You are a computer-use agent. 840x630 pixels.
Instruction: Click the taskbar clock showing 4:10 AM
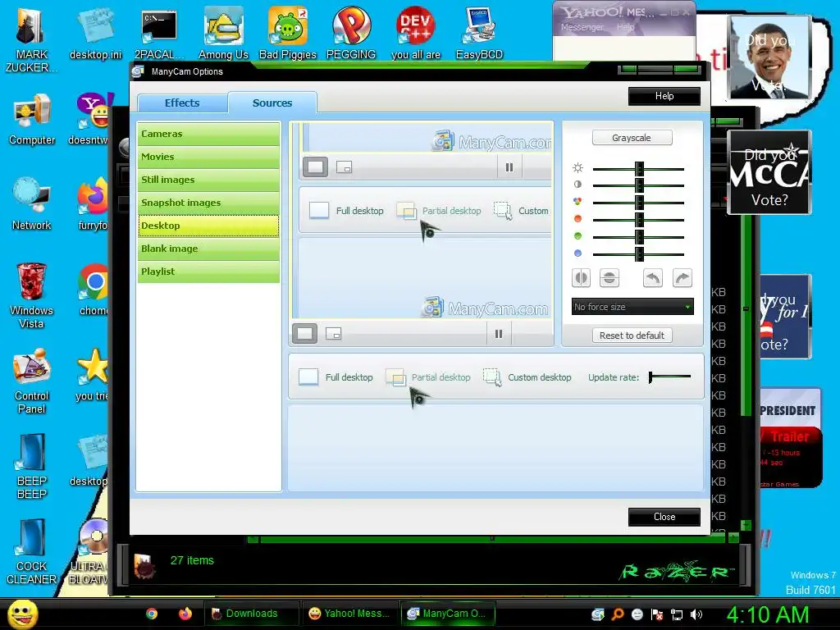click(x=768, y=614)
